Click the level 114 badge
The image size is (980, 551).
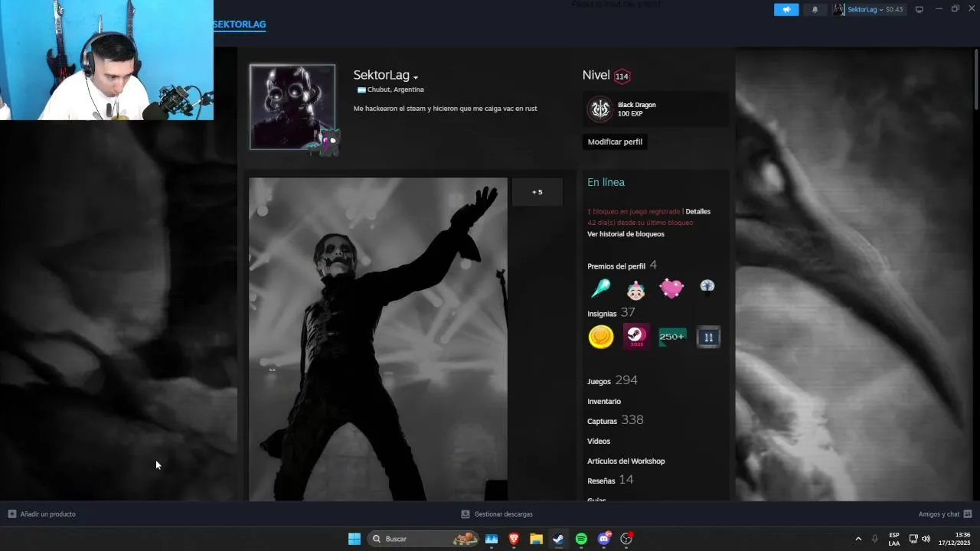click(622, 76)
